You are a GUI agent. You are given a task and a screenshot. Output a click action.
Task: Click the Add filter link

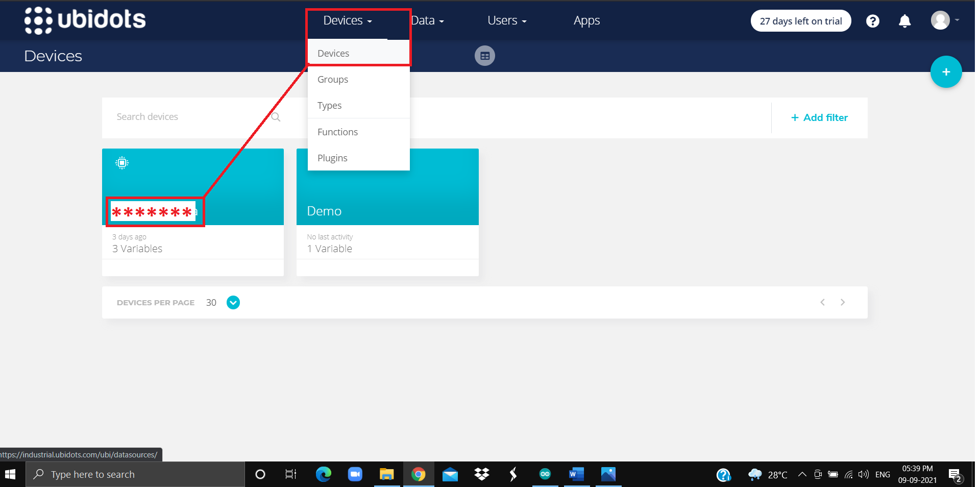819,117
